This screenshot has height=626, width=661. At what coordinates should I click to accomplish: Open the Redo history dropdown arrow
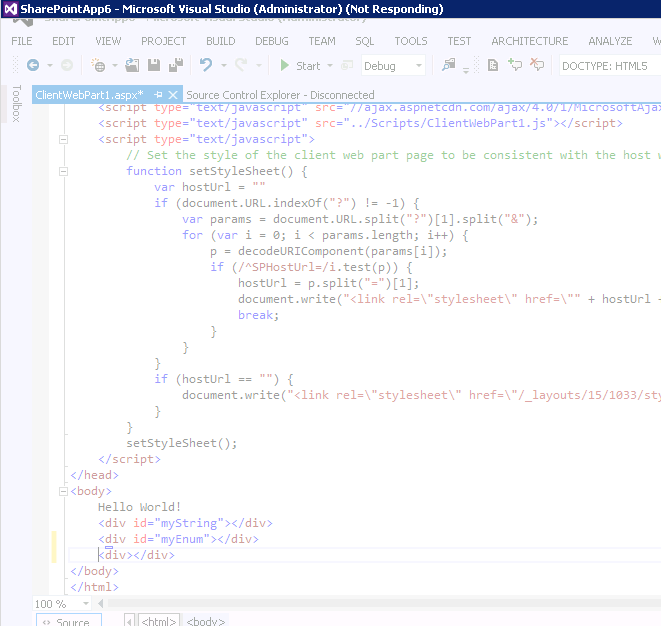click(259, 66)
